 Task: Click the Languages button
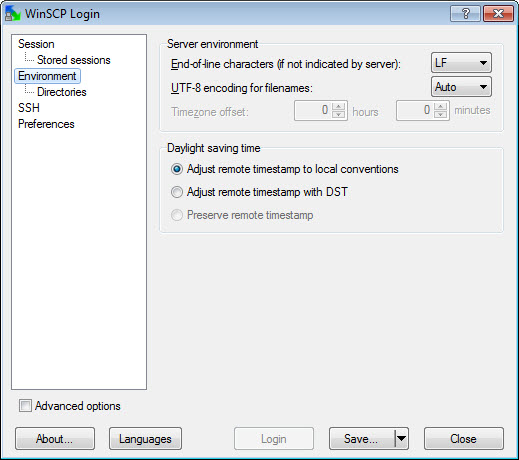point(145,438)
